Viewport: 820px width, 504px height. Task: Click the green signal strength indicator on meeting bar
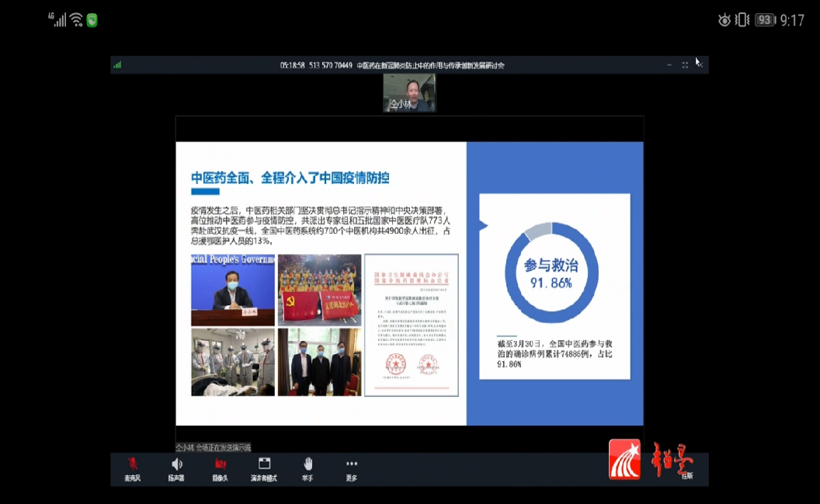pyautogui.click(x=116, y=64)
